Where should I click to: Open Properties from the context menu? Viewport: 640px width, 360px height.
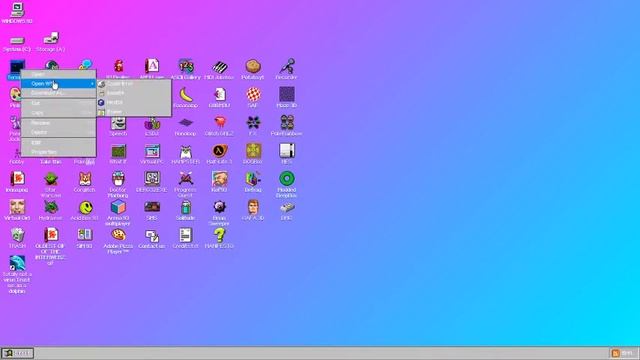58,152
